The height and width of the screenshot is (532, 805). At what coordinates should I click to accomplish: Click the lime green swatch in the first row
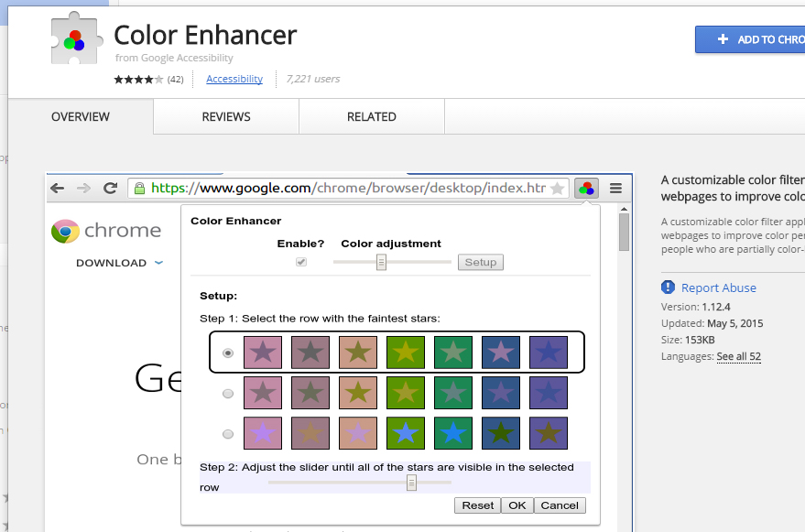(405, 353)
